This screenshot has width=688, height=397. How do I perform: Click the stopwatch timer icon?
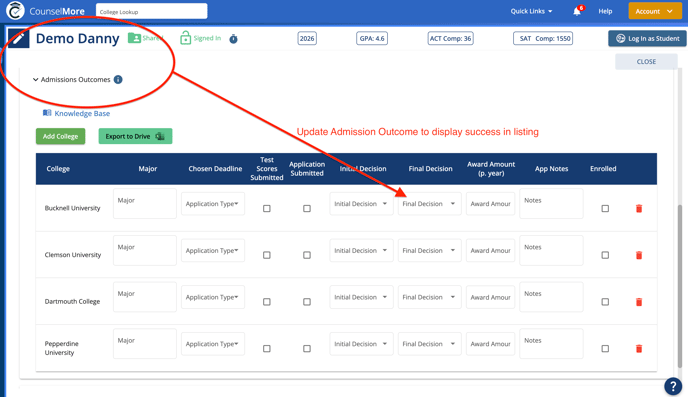(x=233, y=39)
